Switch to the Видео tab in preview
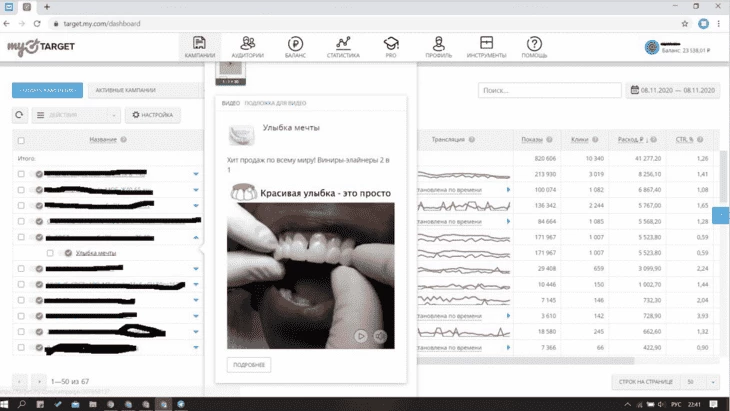 230,103
